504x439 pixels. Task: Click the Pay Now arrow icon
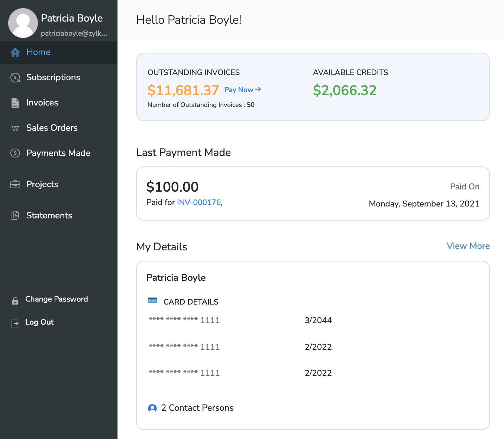pyautogui.click(x=258, y=90)
